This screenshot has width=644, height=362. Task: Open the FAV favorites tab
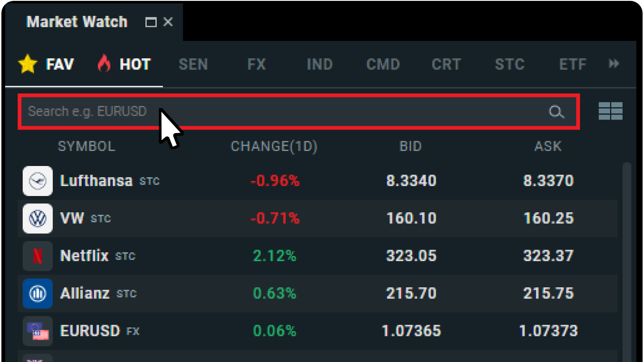coord(46,64)
